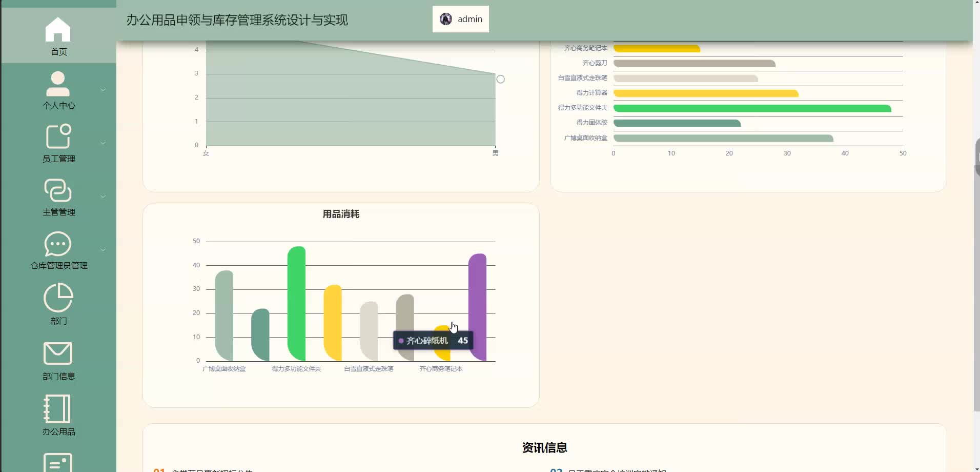Open the 部门信息 envelope icon
The height and width of the screenshot is (472, 980).
pos(58,353)
